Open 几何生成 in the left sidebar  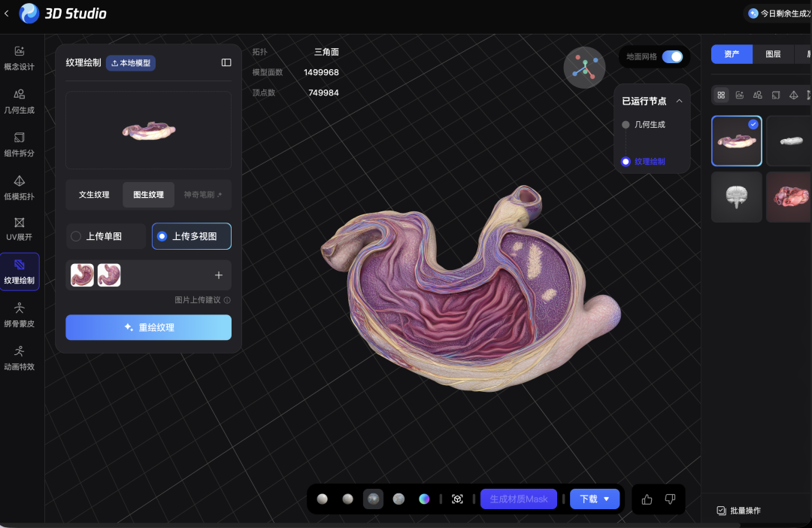pyautogui.click(x=19, y=101)
